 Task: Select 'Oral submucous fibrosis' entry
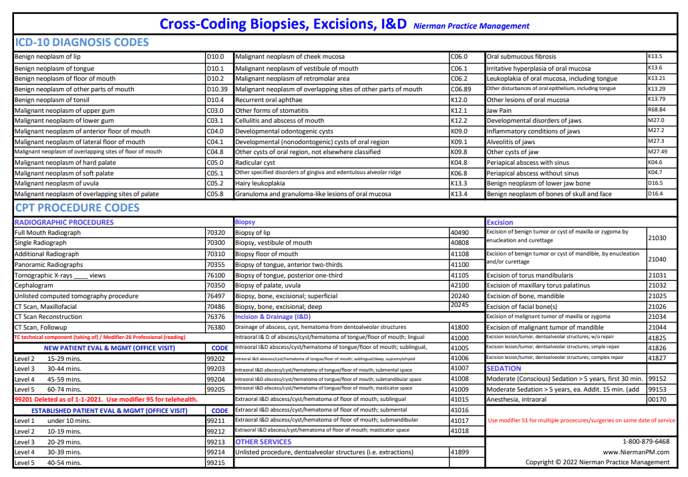tap(521, 57)
